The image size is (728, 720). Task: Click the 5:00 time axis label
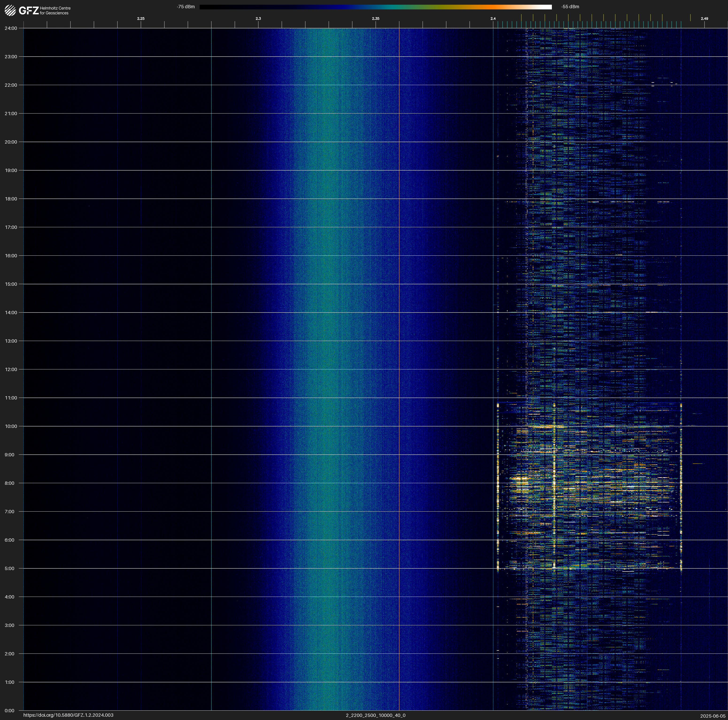[9, 568]
